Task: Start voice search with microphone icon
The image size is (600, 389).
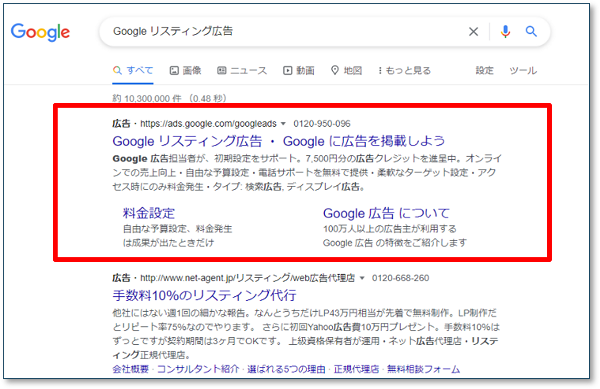Action: pos(505,31)
